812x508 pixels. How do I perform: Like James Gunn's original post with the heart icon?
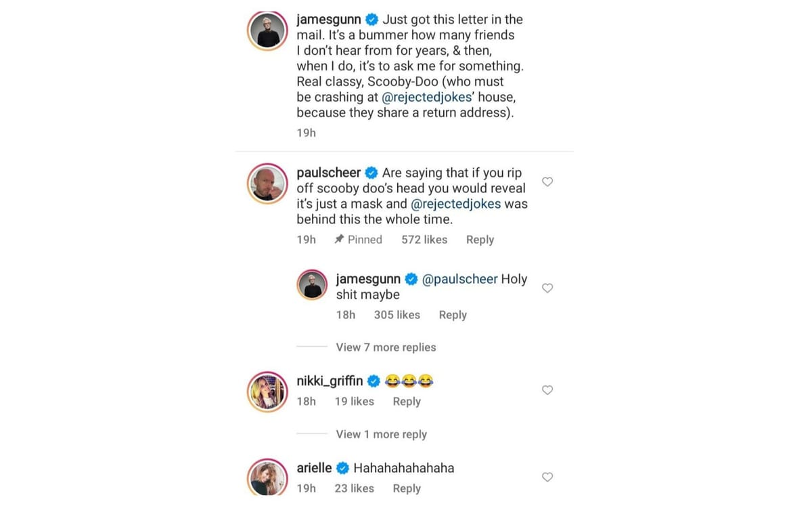(547, 19)
